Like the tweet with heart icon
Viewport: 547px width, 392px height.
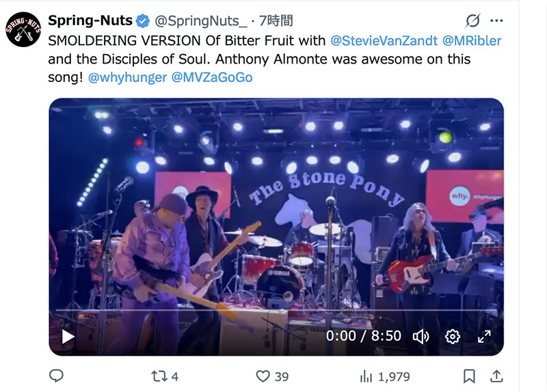pos(263,376)
